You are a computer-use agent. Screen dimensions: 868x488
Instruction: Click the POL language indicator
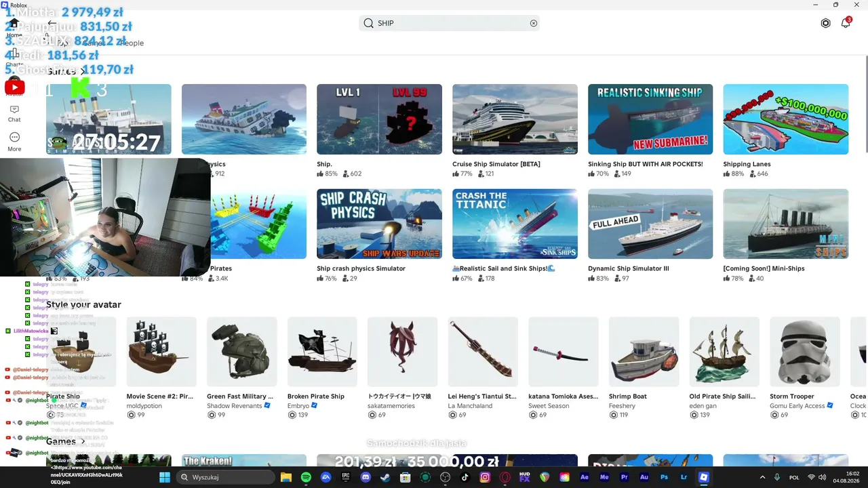(x=794, y=477)
